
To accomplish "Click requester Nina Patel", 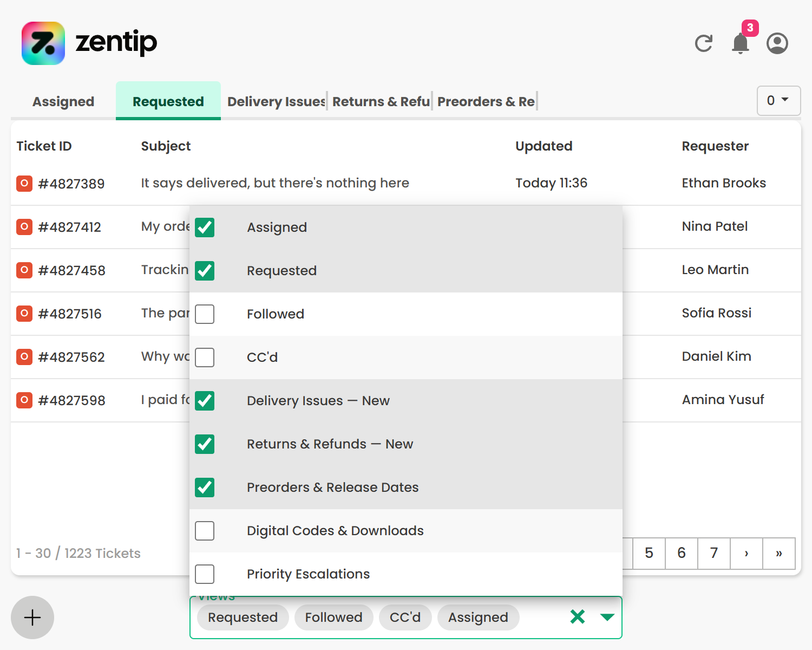I will click(x=715, y=226).
